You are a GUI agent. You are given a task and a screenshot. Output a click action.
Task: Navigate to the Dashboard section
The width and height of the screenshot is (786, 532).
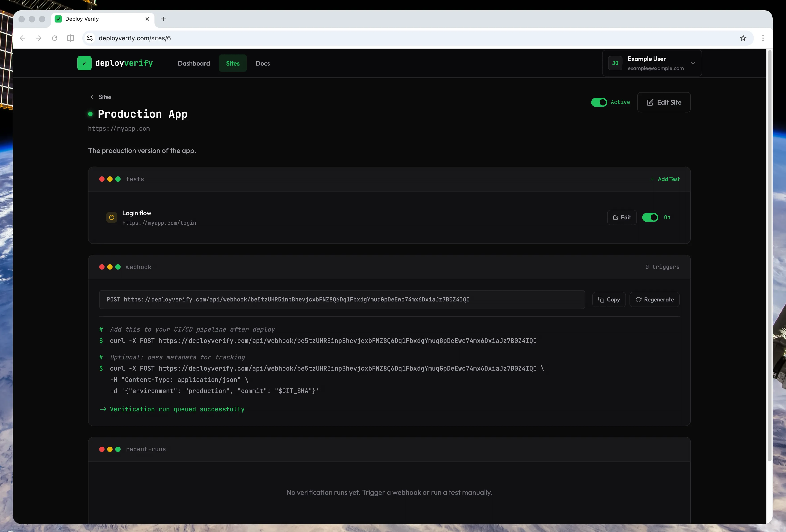[194, 63]
